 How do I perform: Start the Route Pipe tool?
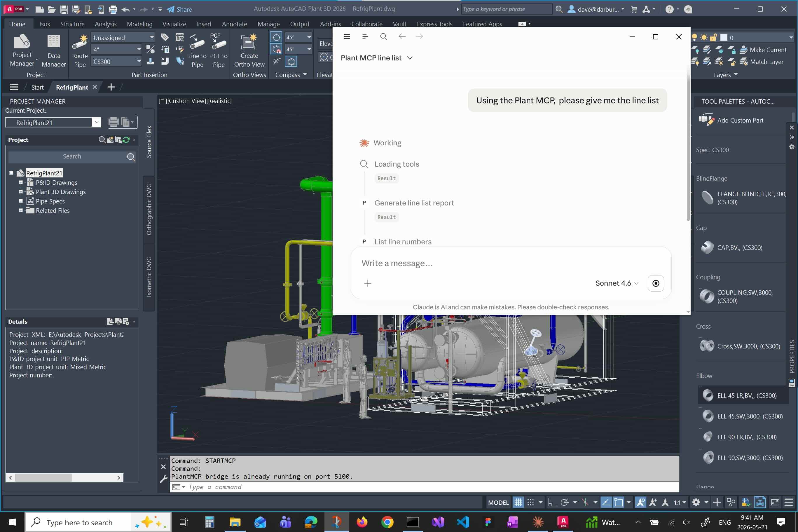(80, 50)
